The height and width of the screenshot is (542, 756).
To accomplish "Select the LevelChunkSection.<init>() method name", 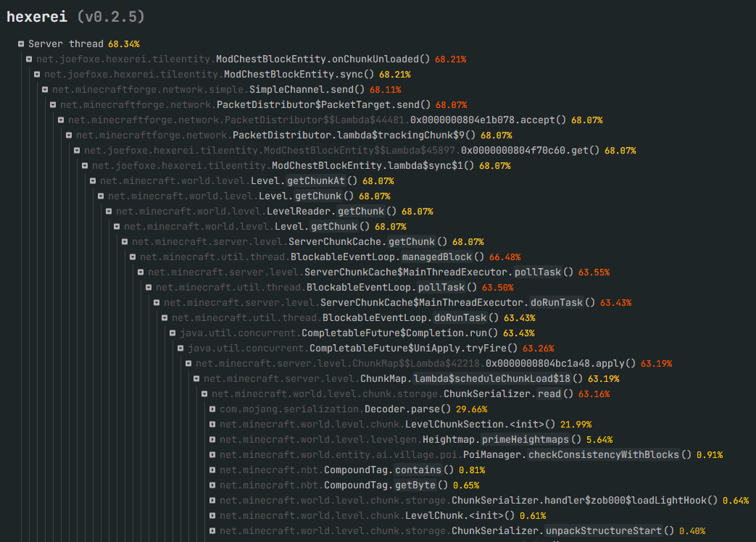I will click(480, 425).
